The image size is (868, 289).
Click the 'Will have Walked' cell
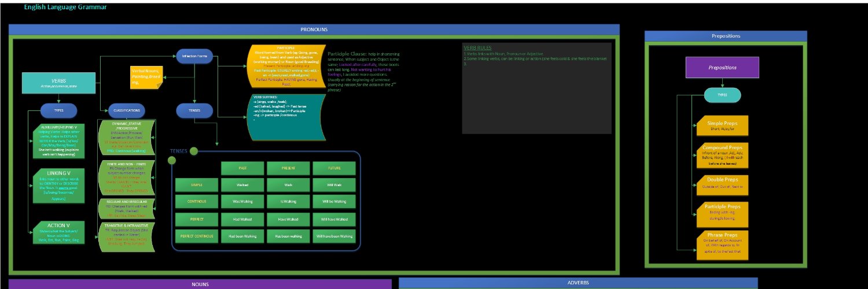[334, 220]
